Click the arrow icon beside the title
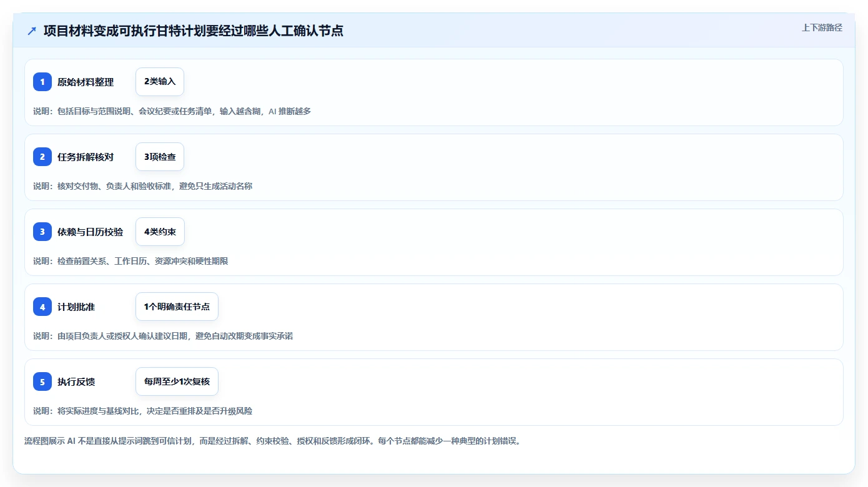 tap(32, 31)
